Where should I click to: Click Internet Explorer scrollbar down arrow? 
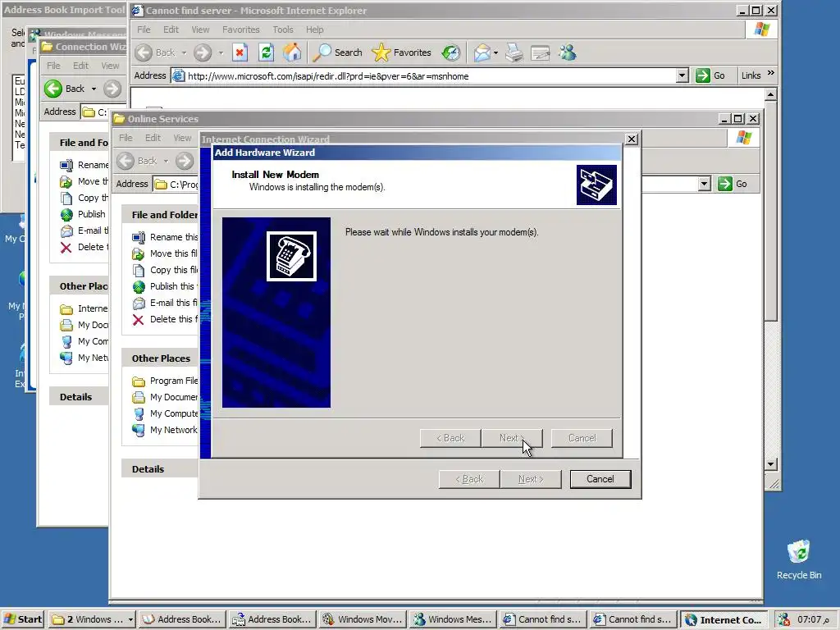pyautogui.click(x=770, y=464)
